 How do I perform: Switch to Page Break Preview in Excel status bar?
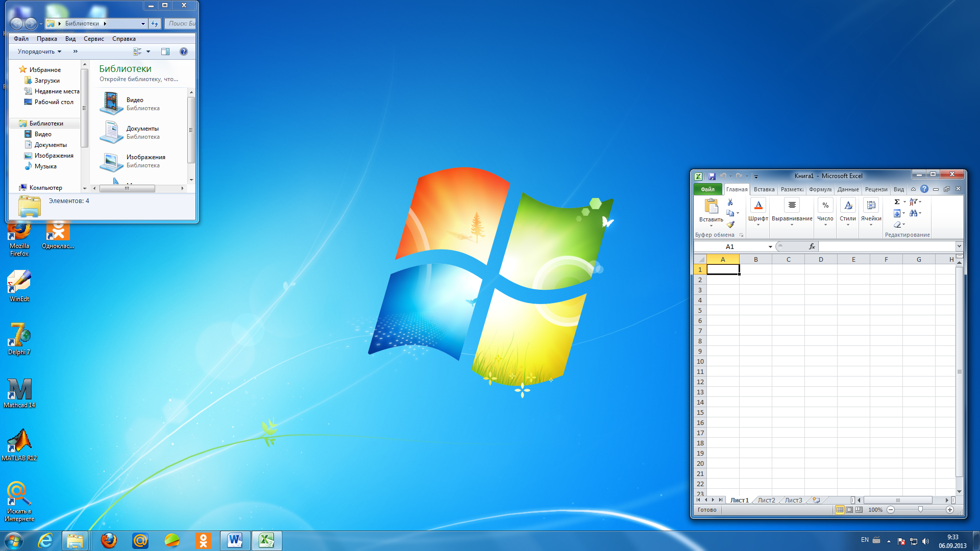[859, 510]
